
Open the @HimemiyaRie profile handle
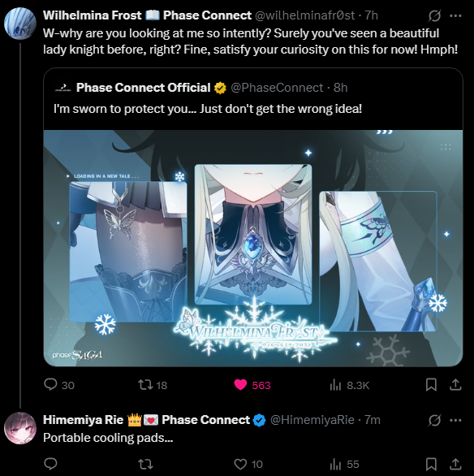click(x=312, y=420)
